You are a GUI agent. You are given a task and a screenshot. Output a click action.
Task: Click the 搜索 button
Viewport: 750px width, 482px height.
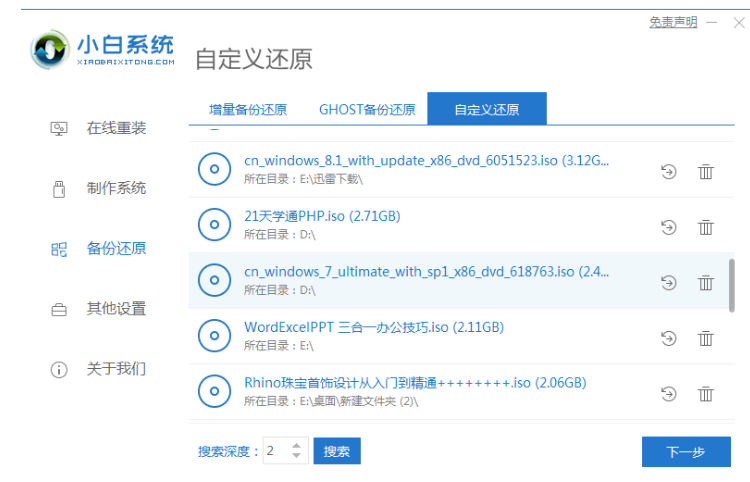pyautogui.click(x=337, y=451)
